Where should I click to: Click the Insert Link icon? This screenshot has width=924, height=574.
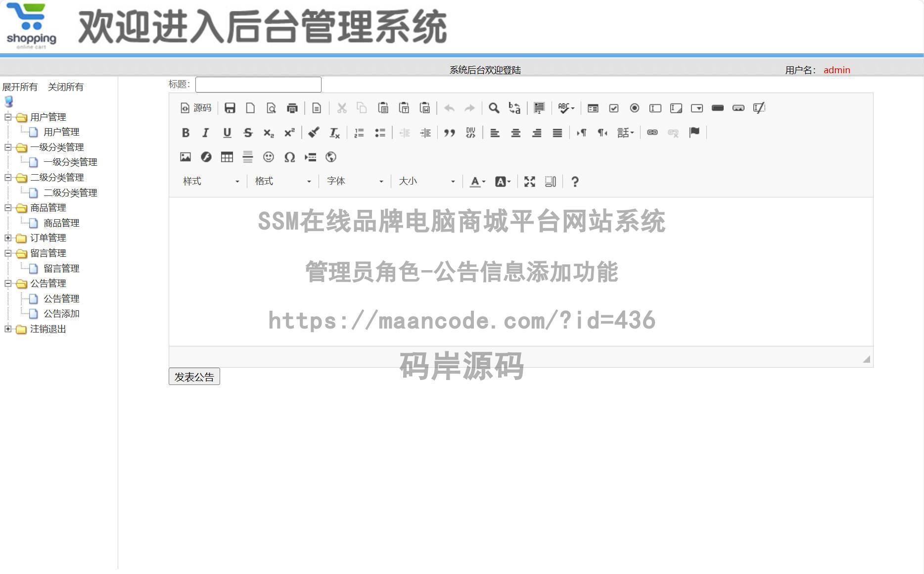pyautogui.click(x=652, y=133)
